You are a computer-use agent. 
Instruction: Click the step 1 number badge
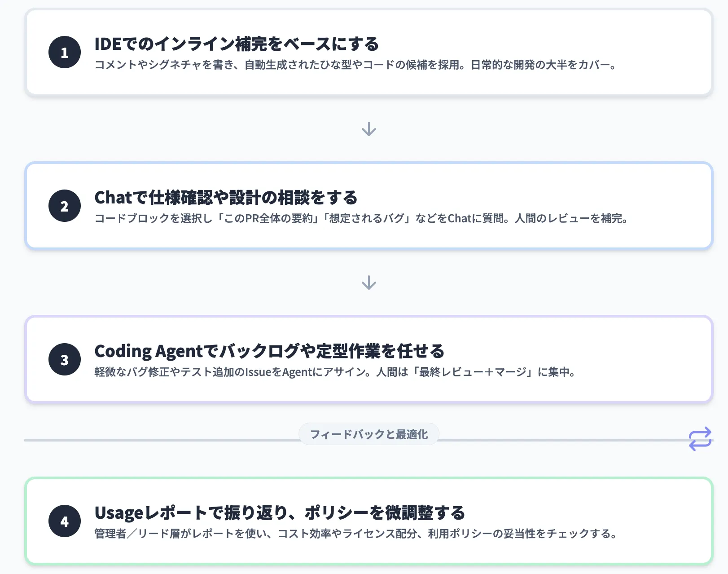(64, 52)
